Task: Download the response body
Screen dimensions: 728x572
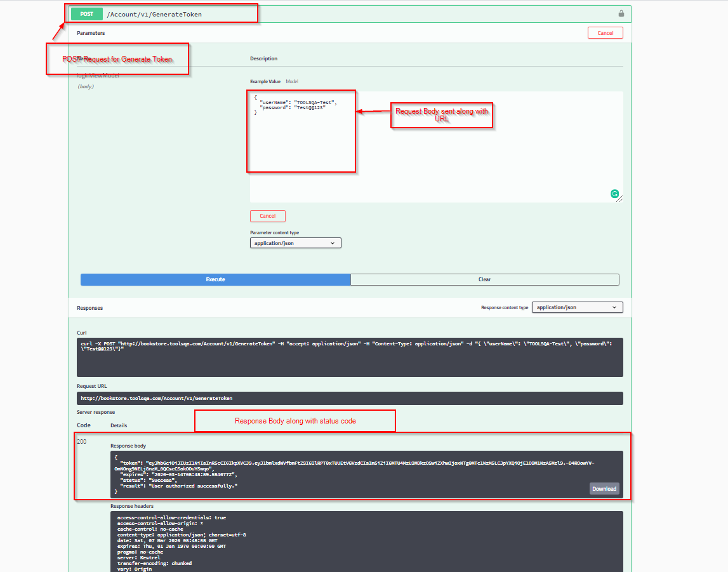Action: pyautogui.click(x=604, y=488)
